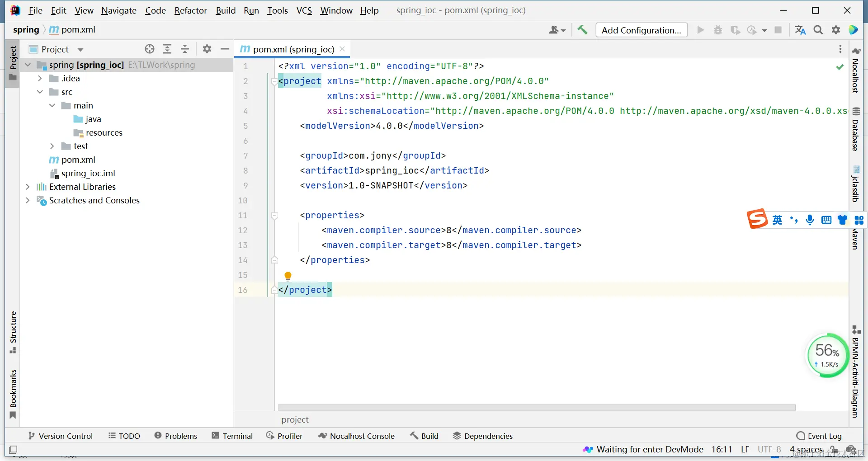Open the Nocalhost Console
Screen dimensions: 868x461
356,436
